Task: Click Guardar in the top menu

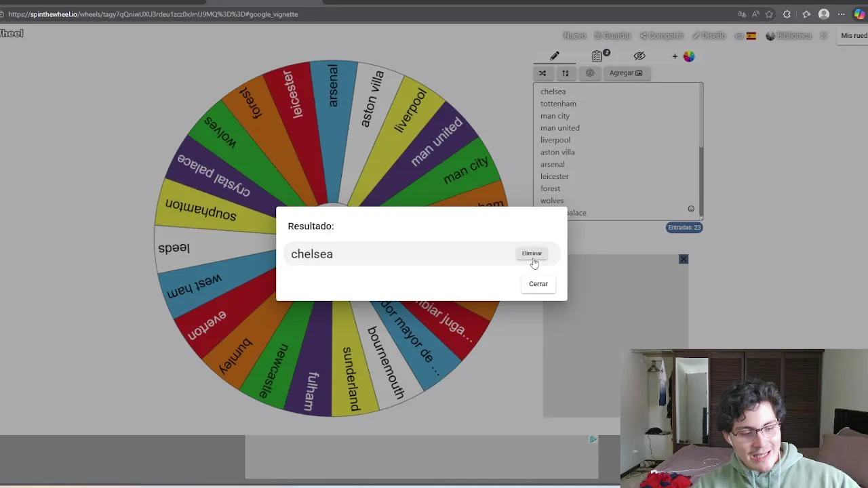Action: click(x=612, y=36)
